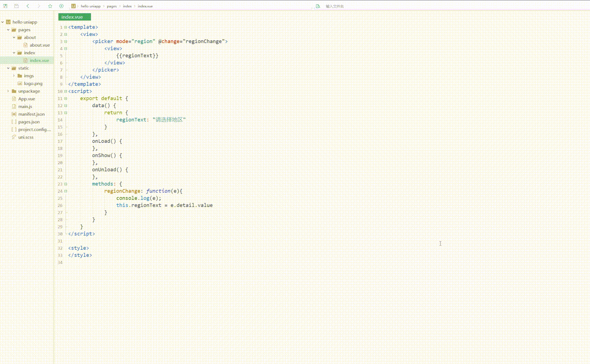Open uni.scss in the file tree
The image size is (590, 364).
26,137
